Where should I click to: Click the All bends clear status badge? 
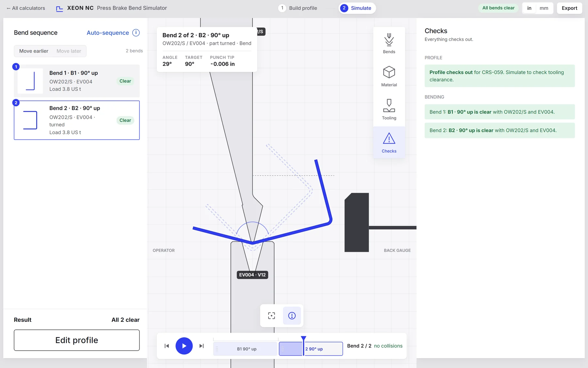[498, 8]
